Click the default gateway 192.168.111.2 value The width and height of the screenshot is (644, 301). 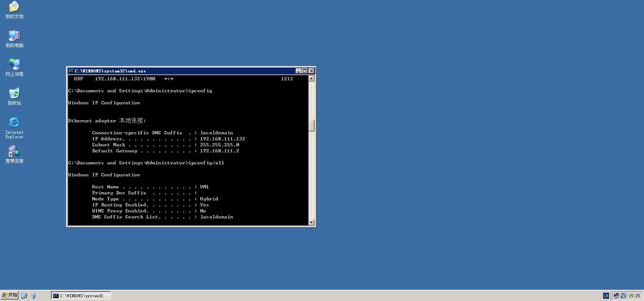220,151
